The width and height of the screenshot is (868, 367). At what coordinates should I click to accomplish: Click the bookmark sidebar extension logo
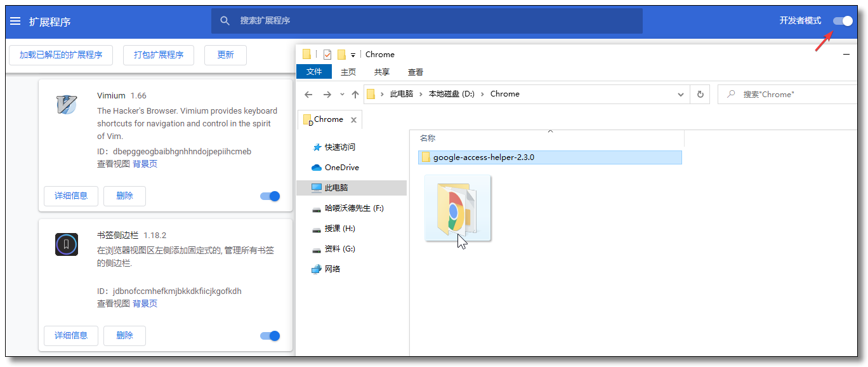[x=67, y=244]
